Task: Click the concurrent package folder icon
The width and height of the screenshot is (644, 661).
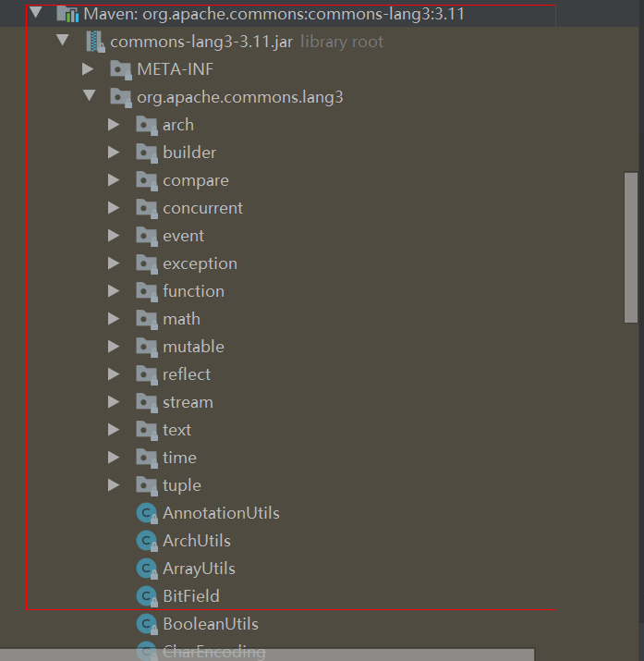Action: pos(147,209)
